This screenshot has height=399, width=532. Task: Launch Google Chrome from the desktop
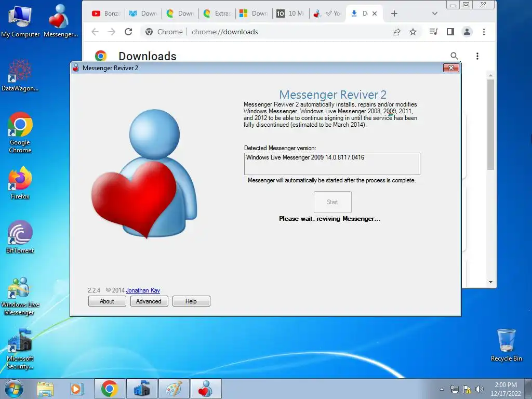[20, 132]
